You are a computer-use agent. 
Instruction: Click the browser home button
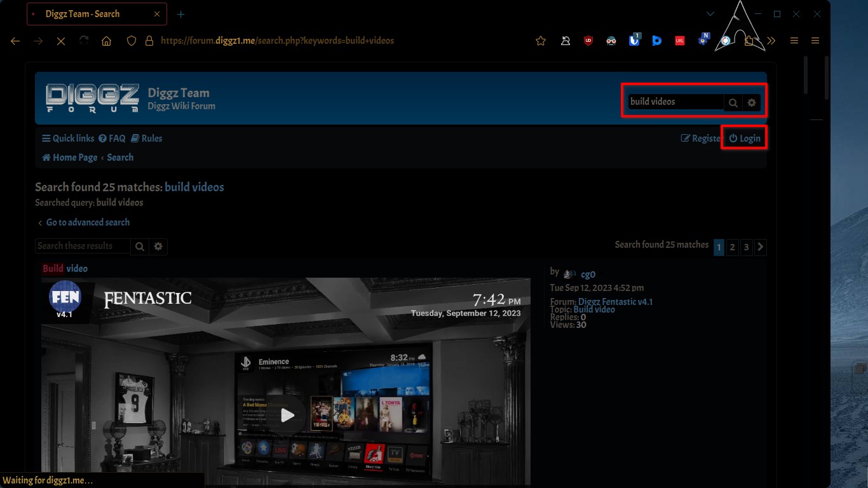(107, 41)
